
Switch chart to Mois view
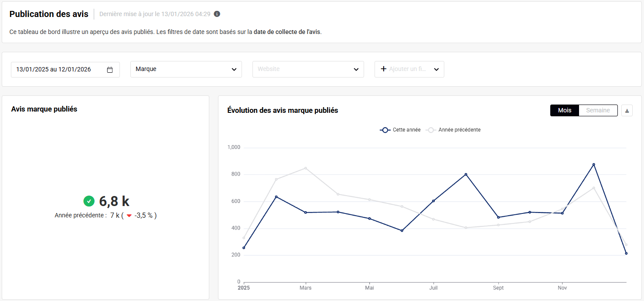click(564, 111)
